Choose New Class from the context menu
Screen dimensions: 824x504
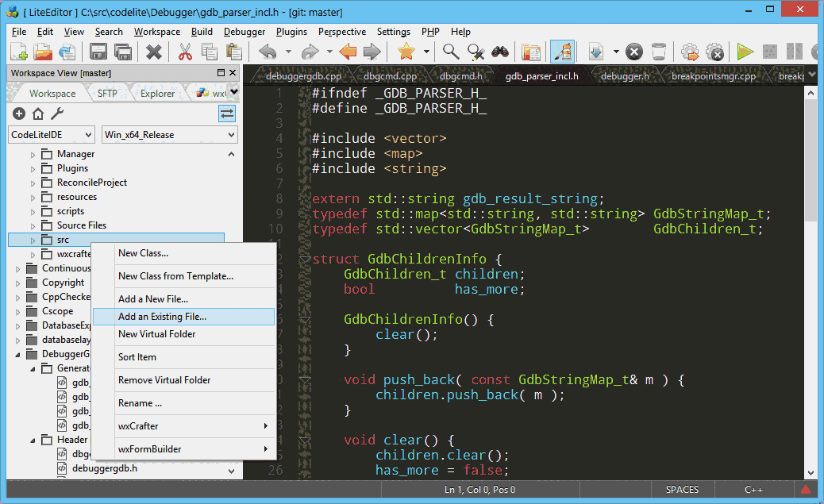[142, 253]
